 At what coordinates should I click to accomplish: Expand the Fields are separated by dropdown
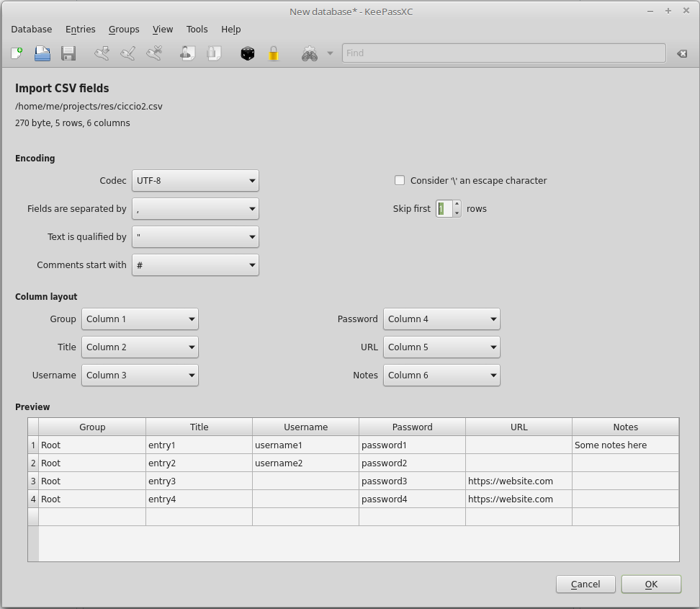click(195, 209)
